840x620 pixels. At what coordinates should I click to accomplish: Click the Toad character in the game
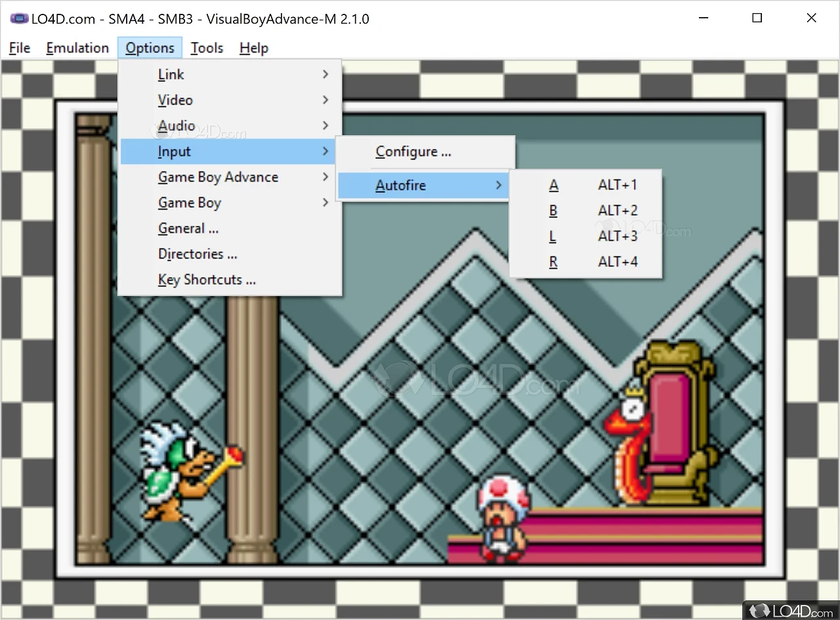503,519
